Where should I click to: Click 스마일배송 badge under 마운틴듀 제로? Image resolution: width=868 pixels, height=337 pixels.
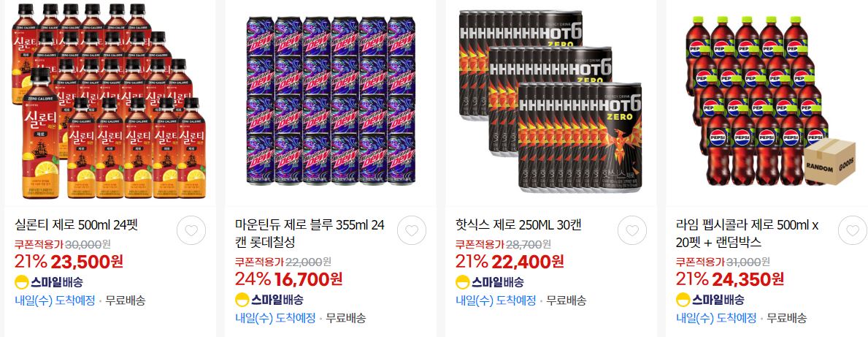tap(269, 300)
